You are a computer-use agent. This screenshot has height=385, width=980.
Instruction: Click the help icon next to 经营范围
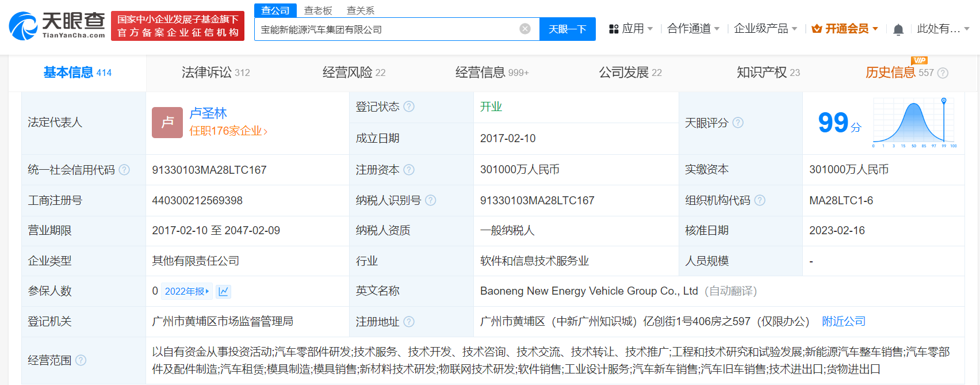click(x=81, y=360)
